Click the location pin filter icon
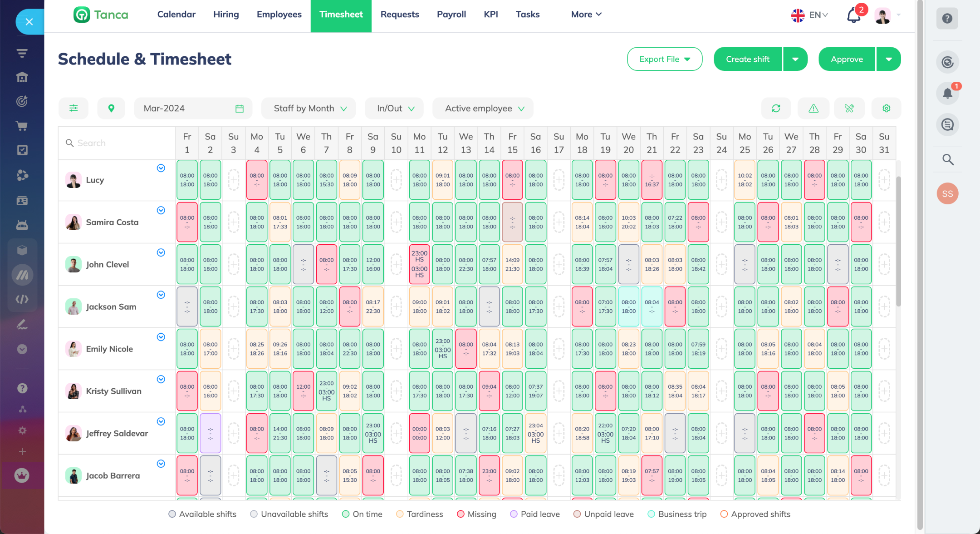 point(111,108)
